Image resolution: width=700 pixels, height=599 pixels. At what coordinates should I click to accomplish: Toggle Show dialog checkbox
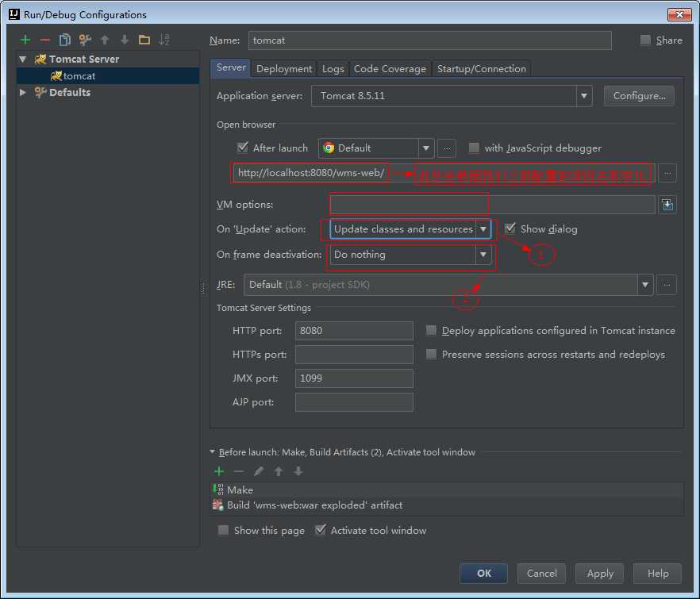[x=510, y=228]
